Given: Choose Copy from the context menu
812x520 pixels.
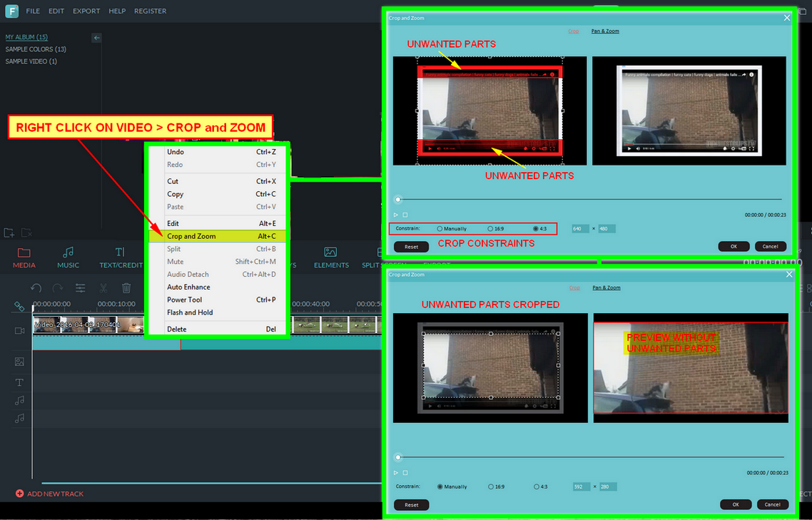Looking at the screenshot, I should [217, 194].
